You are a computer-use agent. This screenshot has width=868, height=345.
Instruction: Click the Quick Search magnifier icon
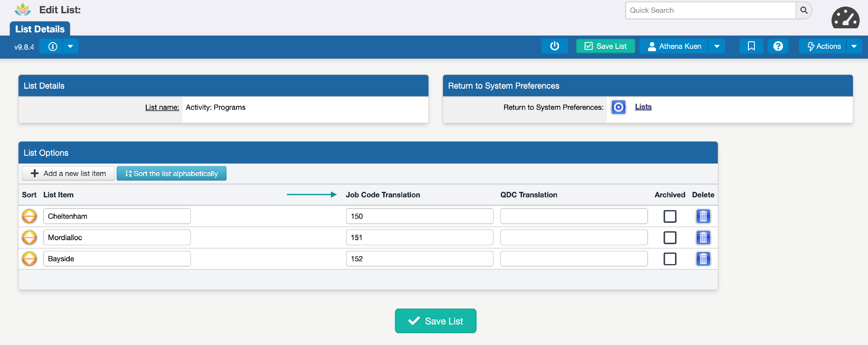point(804,10)
